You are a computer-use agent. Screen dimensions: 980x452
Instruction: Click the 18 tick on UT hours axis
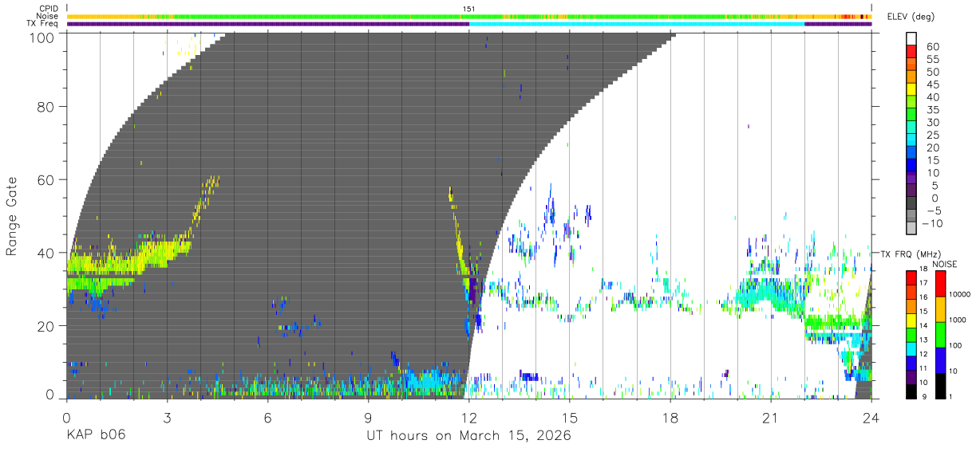[670, 417]
